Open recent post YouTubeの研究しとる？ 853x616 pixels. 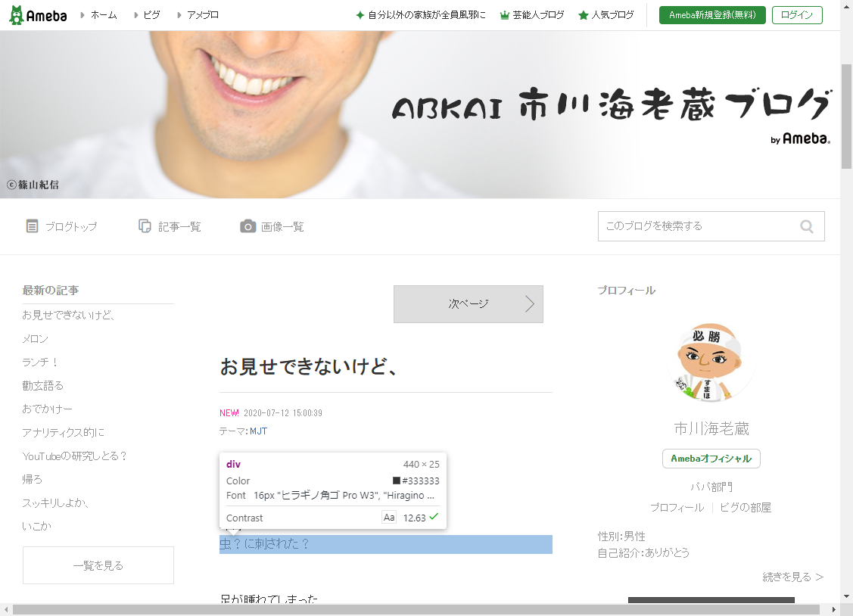(x=74, y=456)
